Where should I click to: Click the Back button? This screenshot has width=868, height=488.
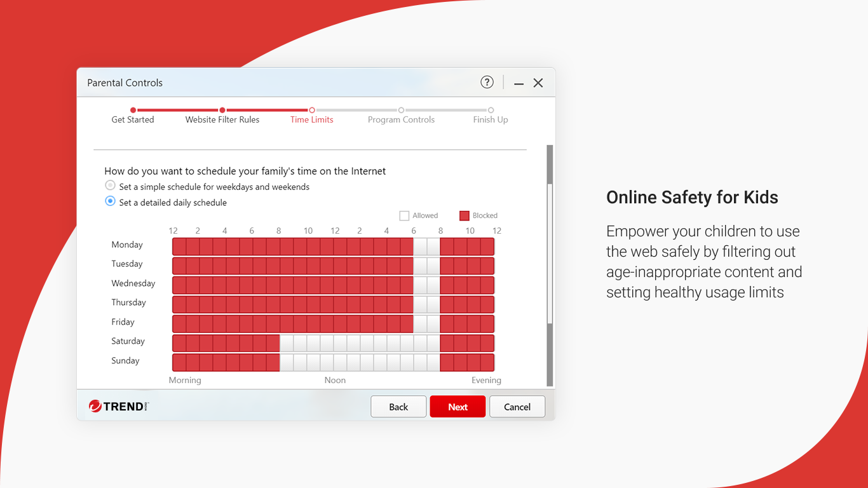[398, 406]
